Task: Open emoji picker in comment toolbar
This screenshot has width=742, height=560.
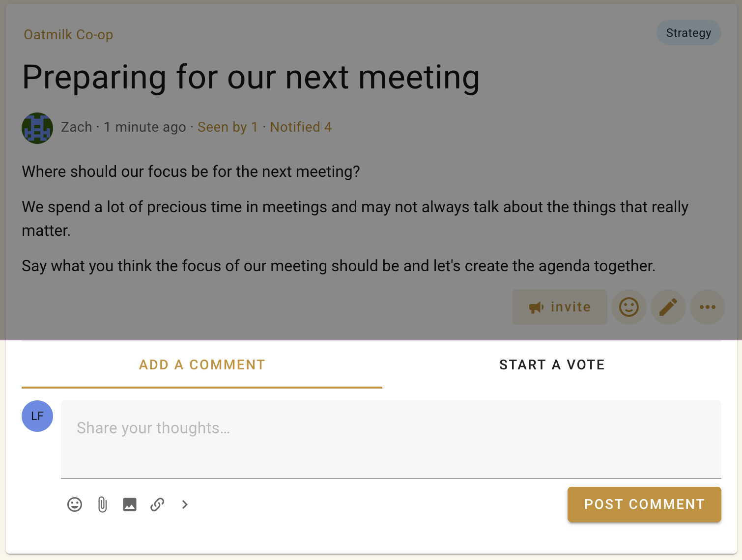Action: [75, 504]
